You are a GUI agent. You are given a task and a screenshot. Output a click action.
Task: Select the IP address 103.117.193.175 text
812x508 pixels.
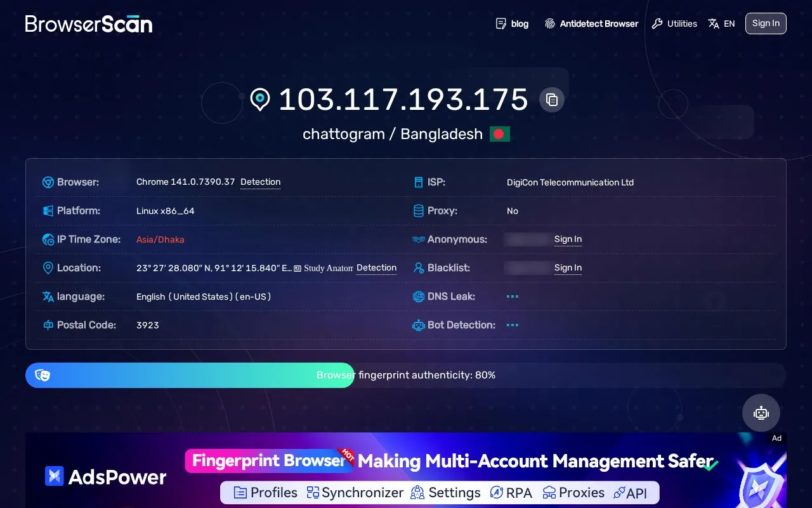(403, 100)
